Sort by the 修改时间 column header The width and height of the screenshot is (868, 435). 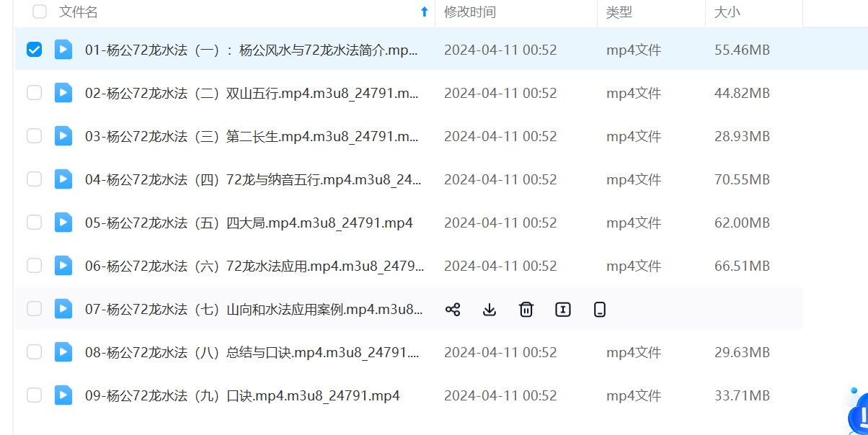470,12
